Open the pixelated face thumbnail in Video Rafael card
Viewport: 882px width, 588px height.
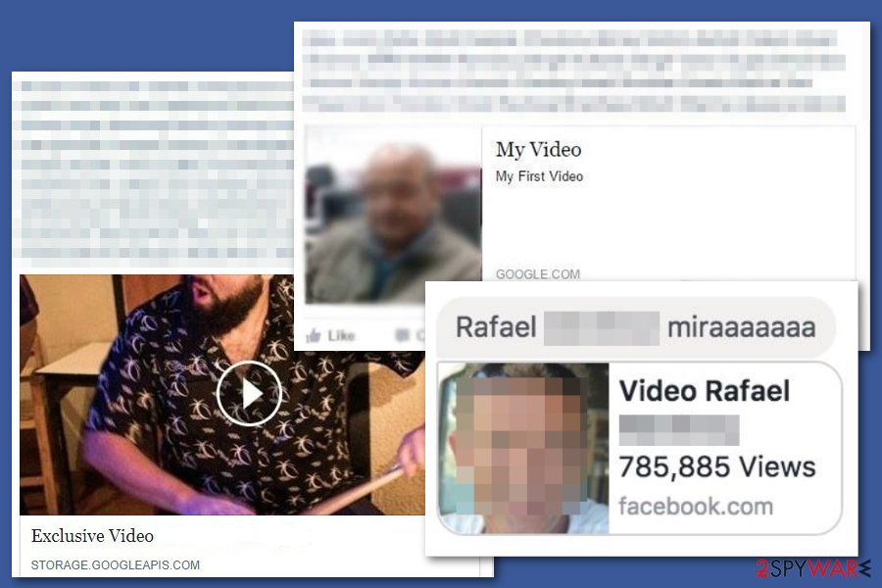click(523, 449)
